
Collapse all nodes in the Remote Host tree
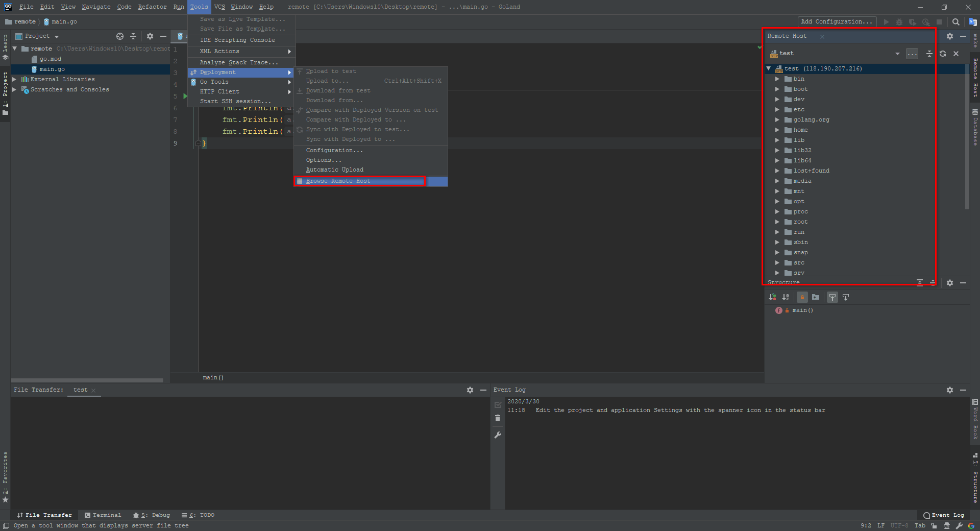[929, 54]
